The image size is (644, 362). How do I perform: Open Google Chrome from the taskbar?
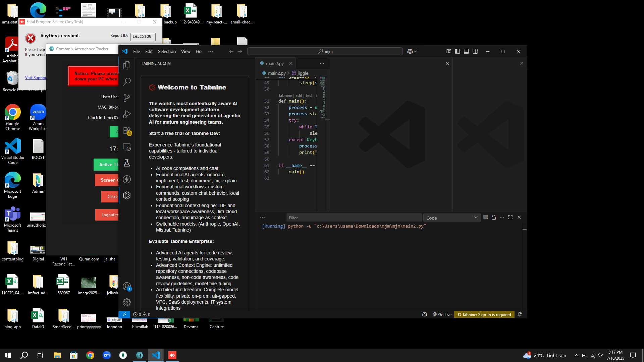click(90, 355)
